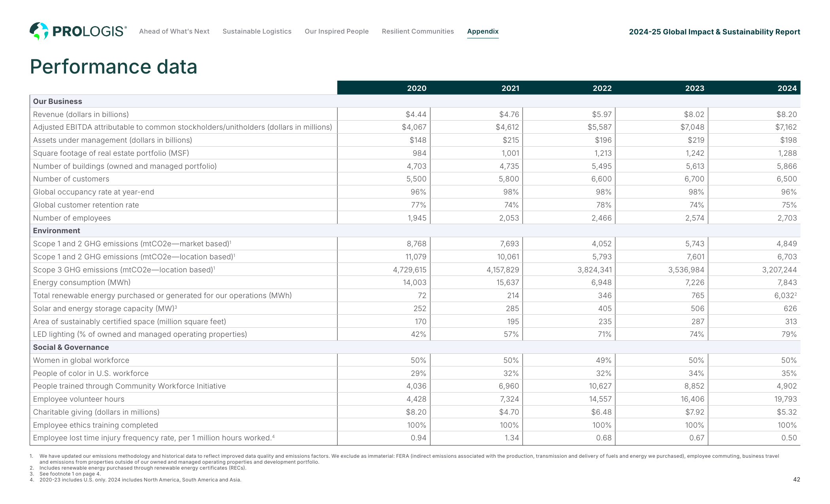Select the Global customer retention rate row label
830x504 pixels.
[86, 205]
